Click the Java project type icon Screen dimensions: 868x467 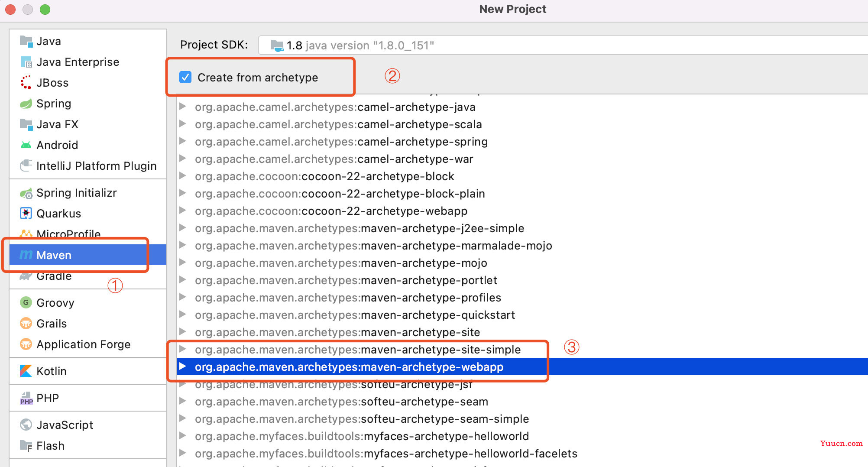coord(26,42)
